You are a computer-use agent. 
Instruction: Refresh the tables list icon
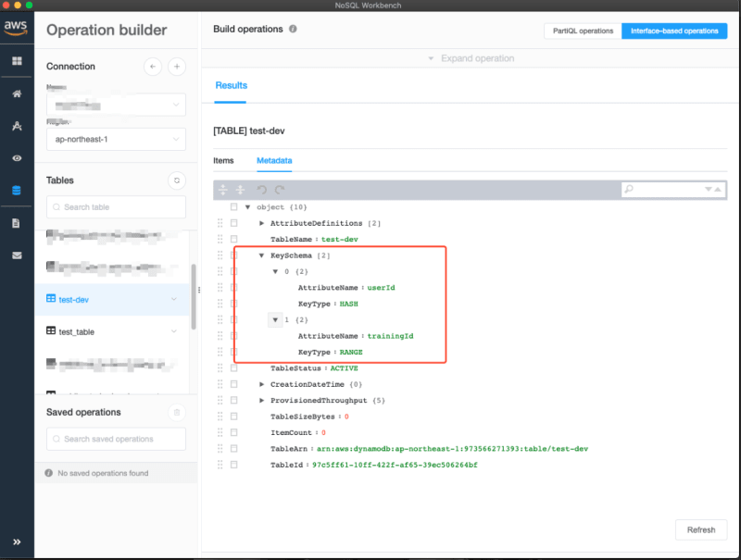177,180
